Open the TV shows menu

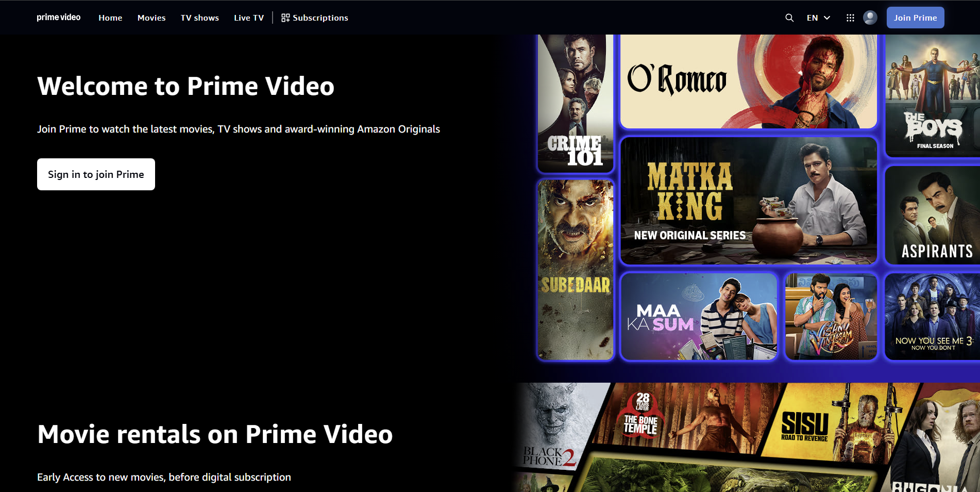click(x=199, y=18)
